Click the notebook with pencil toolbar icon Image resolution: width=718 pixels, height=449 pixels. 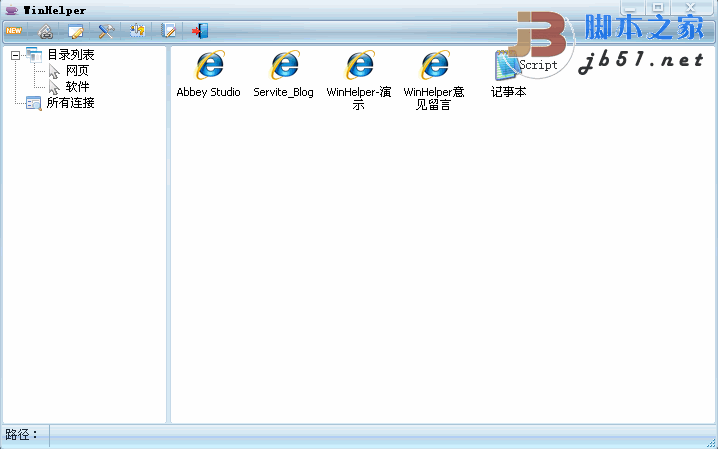tap(168, 31)
